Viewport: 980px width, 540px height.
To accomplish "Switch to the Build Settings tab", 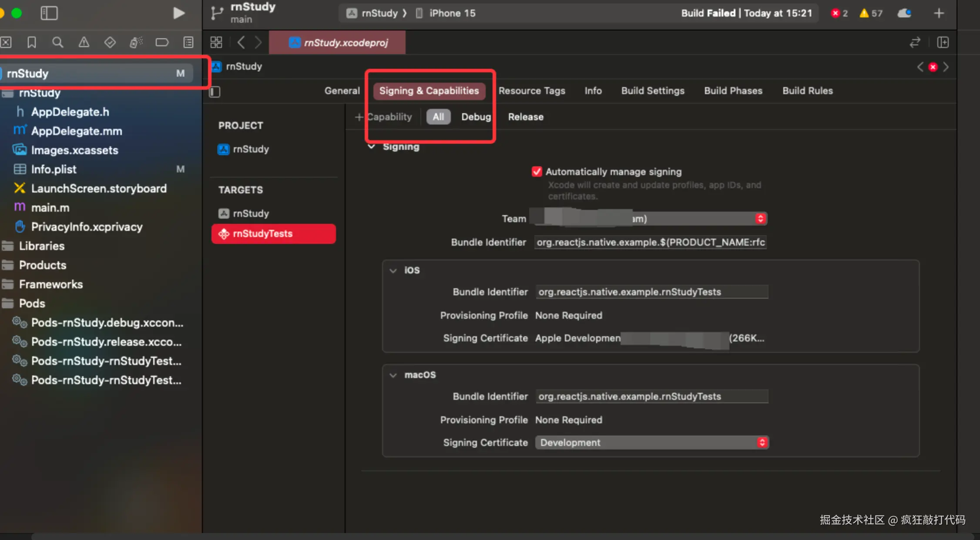I will [652, 91].
